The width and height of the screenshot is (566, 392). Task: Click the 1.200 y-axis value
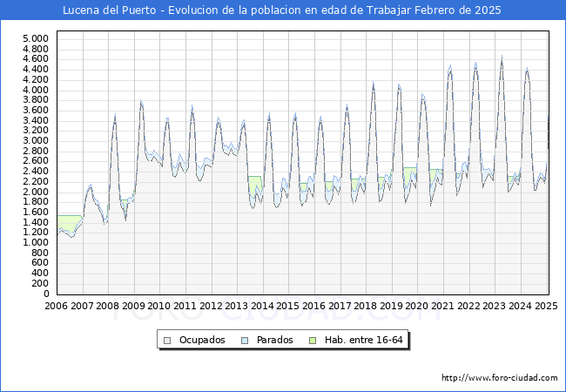coord(36,233)
